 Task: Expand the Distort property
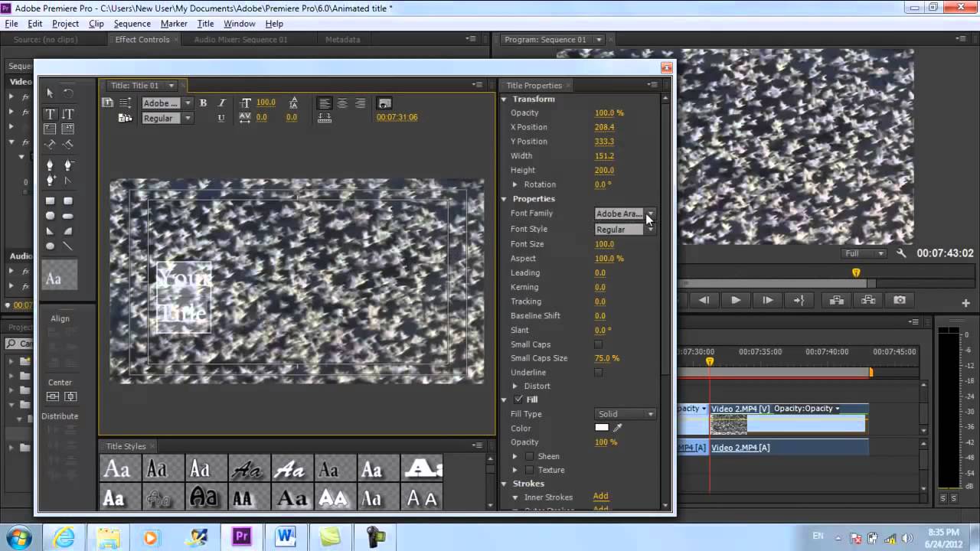pyautogui.click(x=515, y=386)
